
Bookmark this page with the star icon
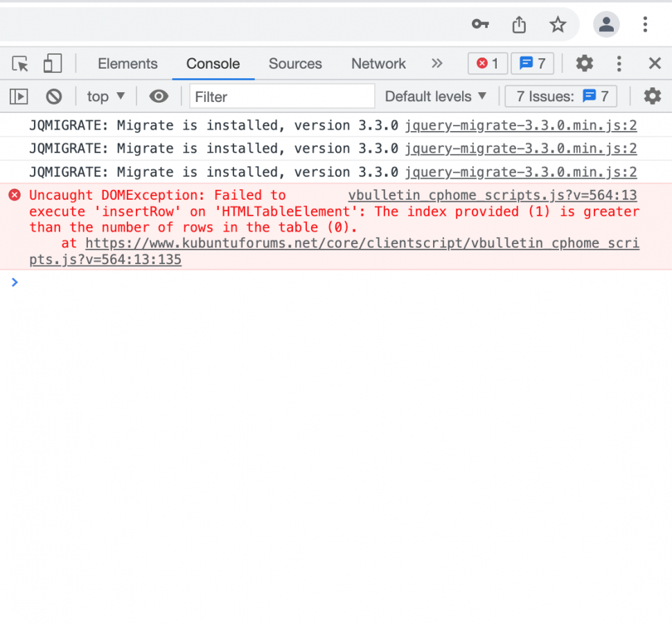[558, 24]
